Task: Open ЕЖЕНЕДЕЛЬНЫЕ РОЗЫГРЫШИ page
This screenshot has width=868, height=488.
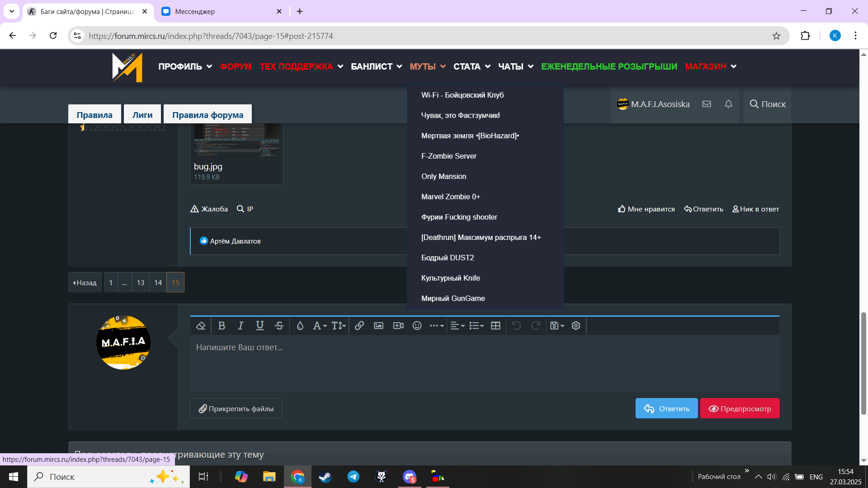Action: click(609, 66)
